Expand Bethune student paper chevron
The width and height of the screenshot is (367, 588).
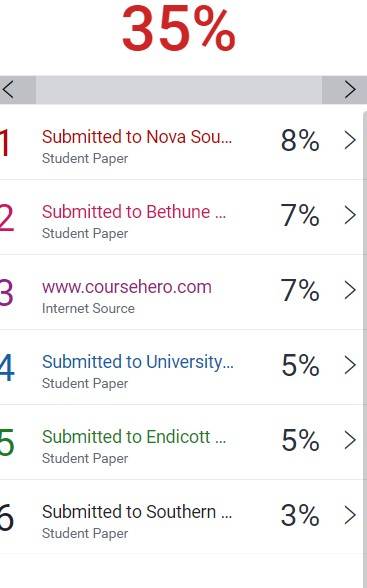pos(350,216)
